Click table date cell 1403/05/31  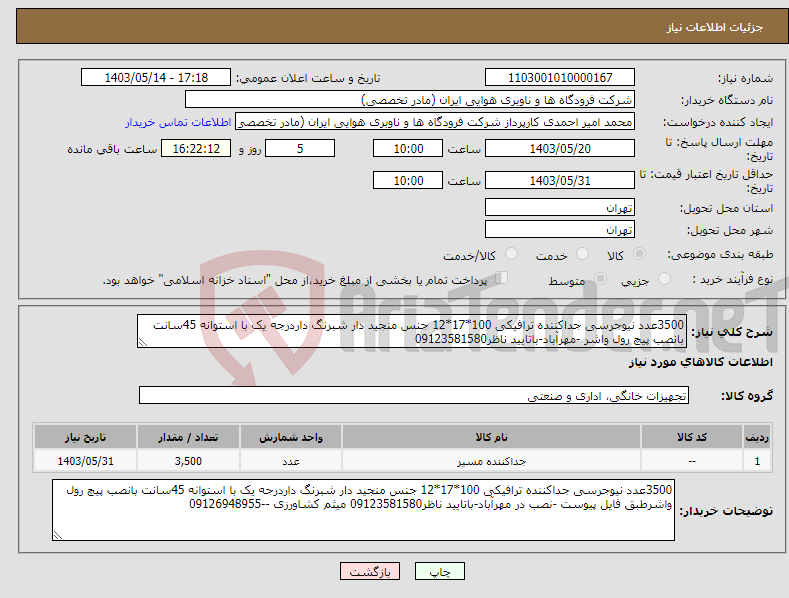click(x=86, y=461)
